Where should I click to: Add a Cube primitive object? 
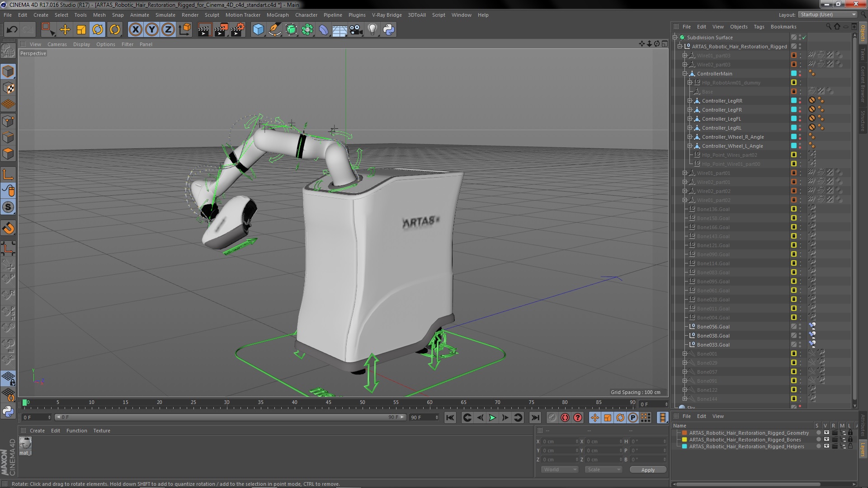pos(258,30)
